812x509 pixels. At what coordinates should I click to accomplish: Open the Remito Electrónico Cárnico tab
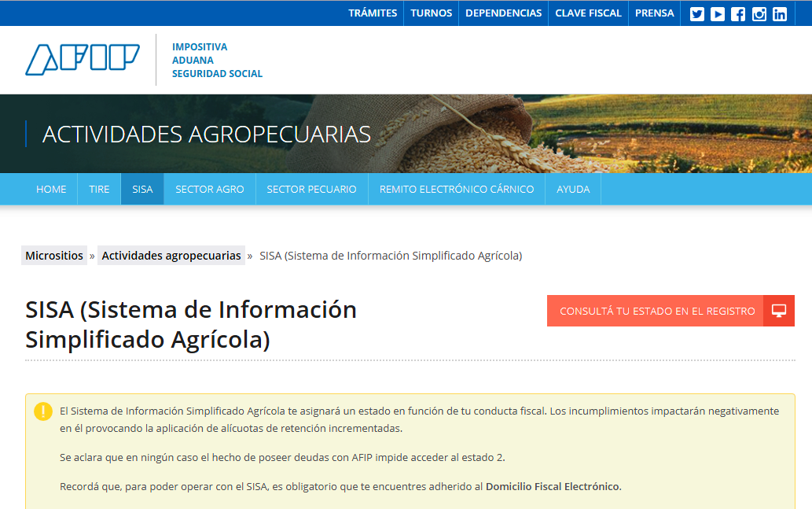[x=456, y=190]
